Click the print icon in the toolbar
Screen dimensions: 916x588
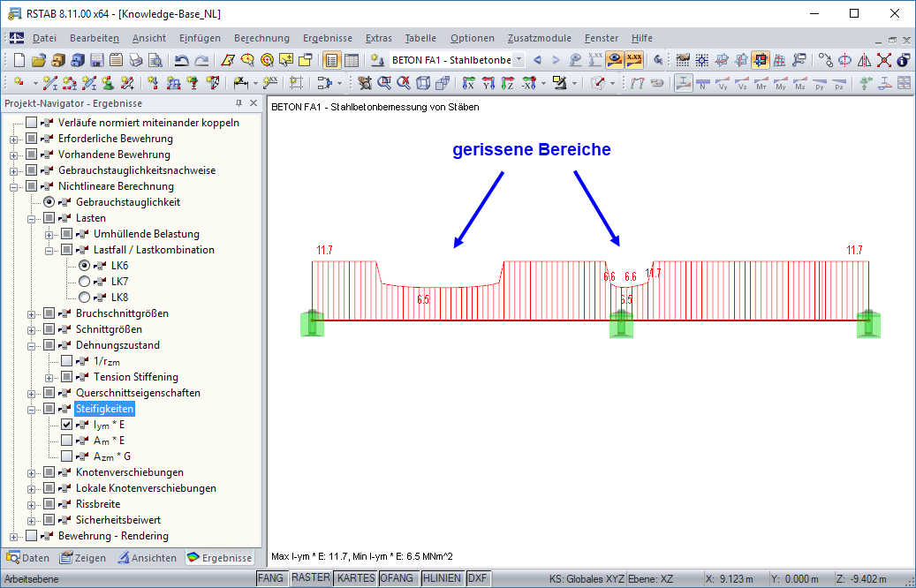[135, 60]
